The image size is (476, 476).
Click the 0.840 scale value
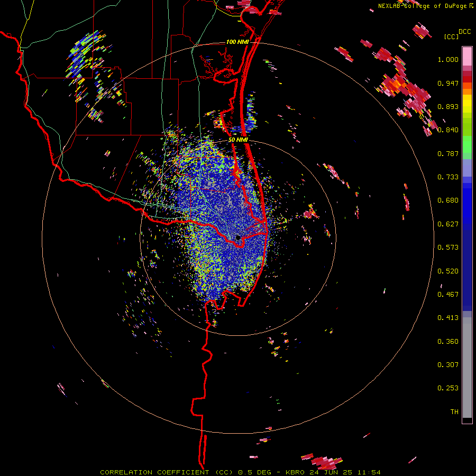(448, 130)
